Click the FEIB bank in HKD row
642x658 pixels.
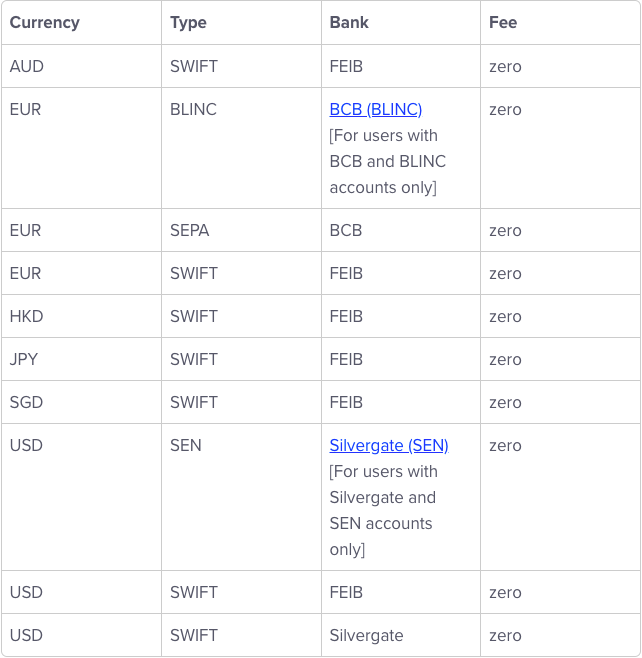[x=346, y=316]
